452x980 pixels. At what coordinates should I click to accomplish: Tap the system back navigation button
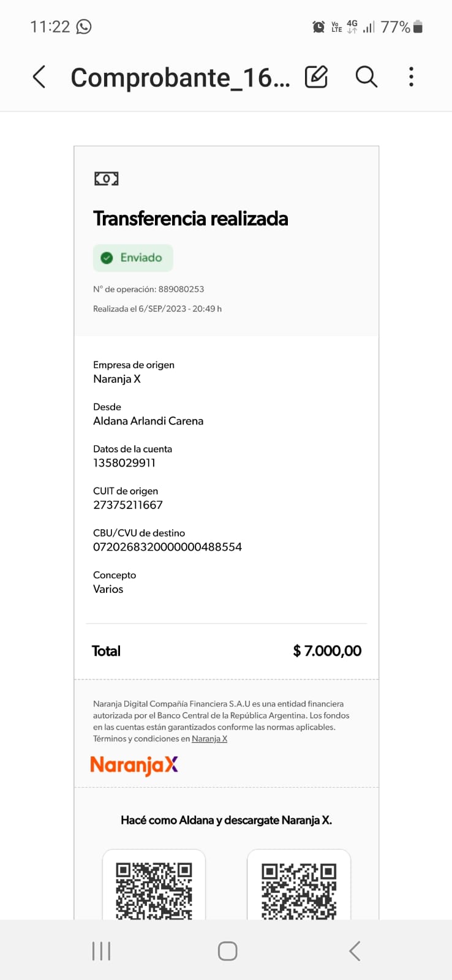click(x=355, y=951)
